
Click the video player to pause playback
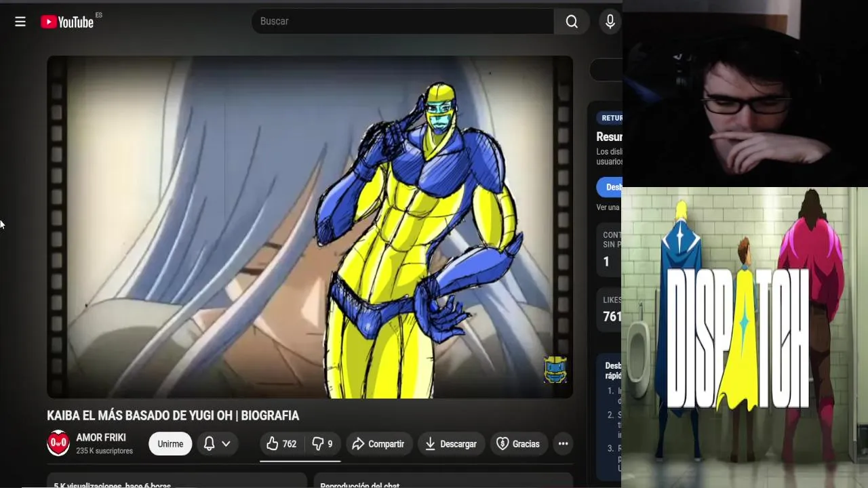(310, 227)
